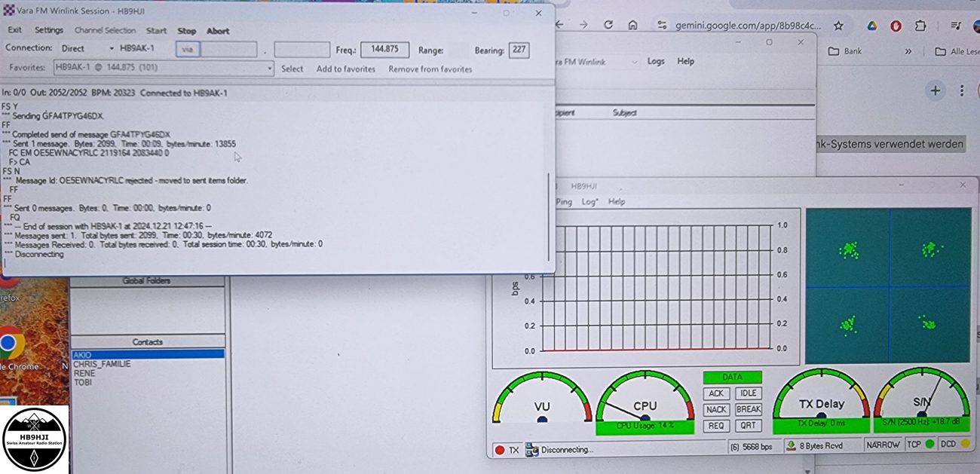Image resolution: width=980 pixels, height=474 pixels.
Task: Click the Select button next to Favorites
Action: [x=292, y=69]
